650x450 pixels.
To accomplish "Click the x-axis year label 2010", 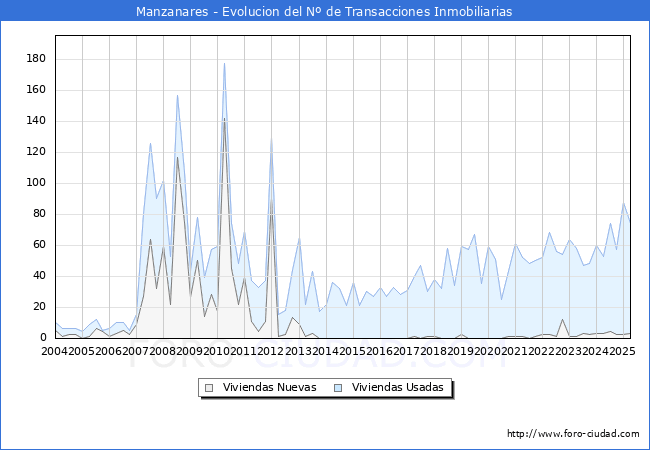I will pos(217,351).
